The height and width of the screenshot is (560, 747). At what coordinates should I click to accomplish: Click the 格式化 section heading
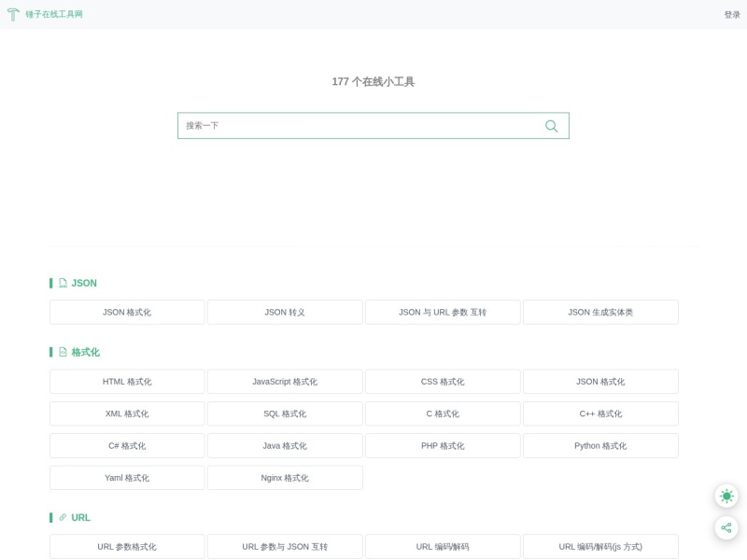click(85, 352)
